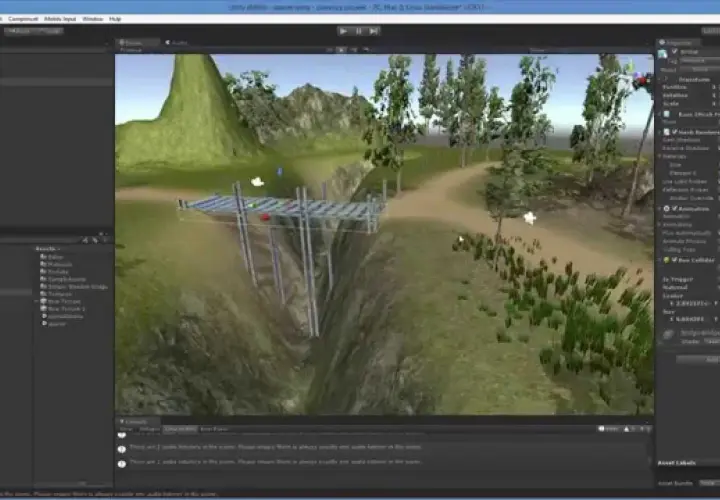Screen dimensions: 720x500
Task: Collapse the Materials foldout in Mesh Renderer
Action: pos(674,156)
